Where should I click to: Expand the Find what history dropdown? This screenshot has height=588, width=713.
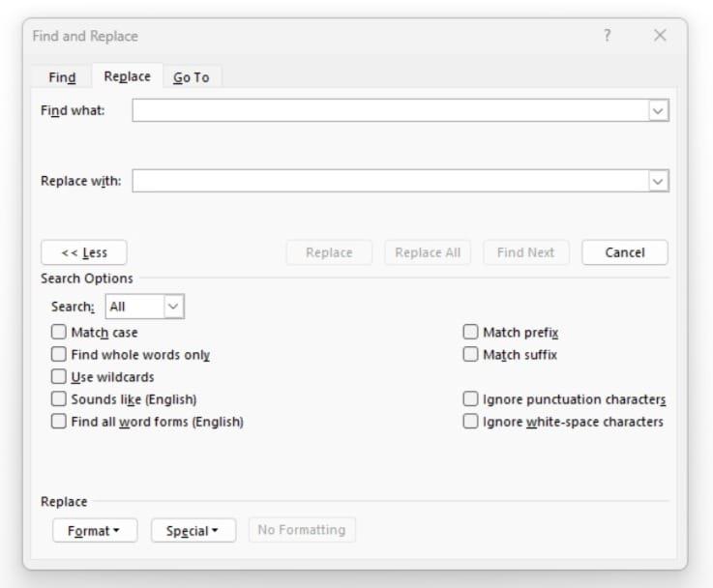[659, 110]
